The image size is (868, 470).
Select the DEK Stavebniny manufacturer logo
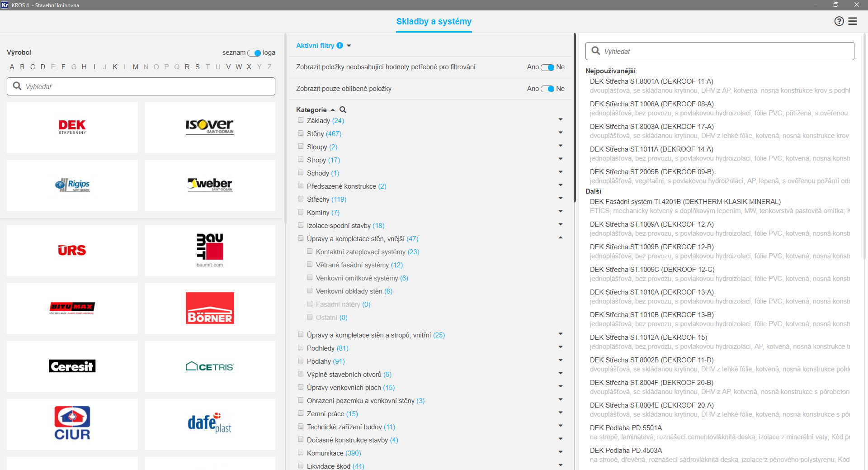pos(72,128)
